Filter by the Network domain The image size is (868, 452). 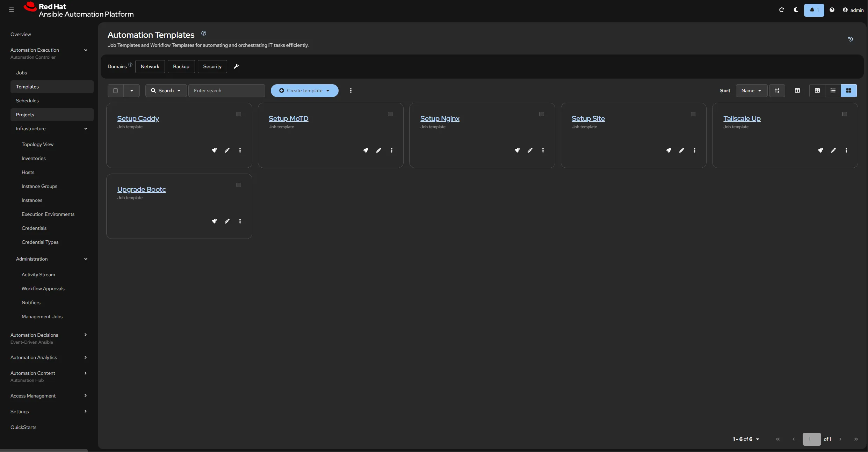coord(150,66)
